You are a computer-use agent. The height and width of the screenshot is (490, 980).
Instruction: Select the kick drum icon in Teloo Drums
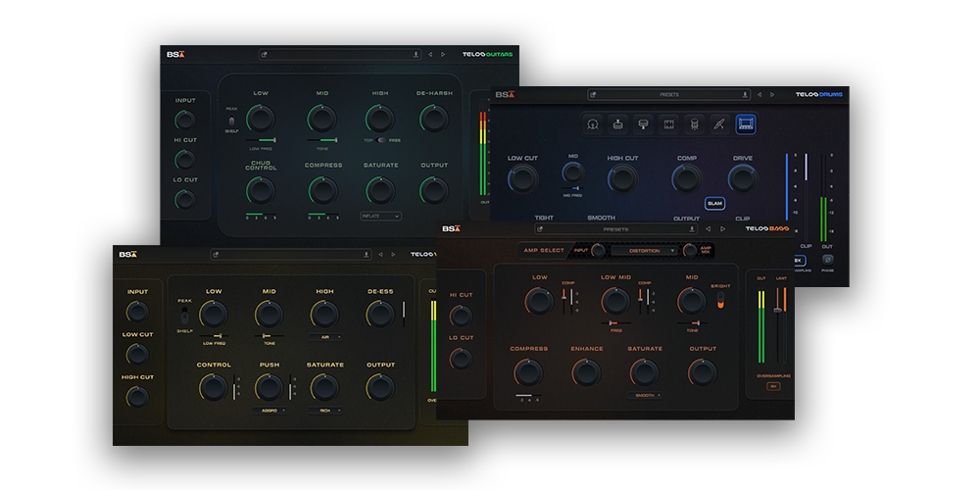(593, 124)
